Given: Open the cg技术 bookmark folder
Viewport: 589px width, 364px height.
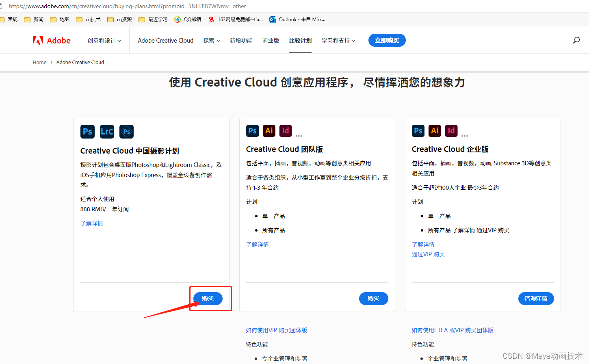Looking at the screenshot, I should [x=88, y=19].
